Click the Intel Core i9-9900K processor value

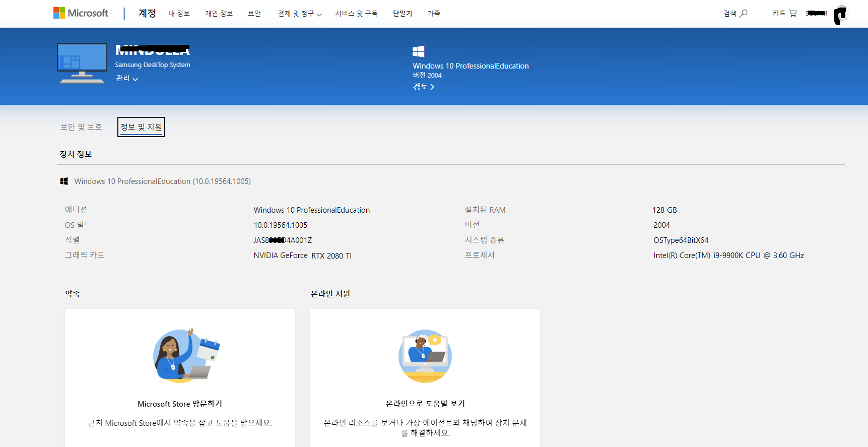[x=729, y=256]
